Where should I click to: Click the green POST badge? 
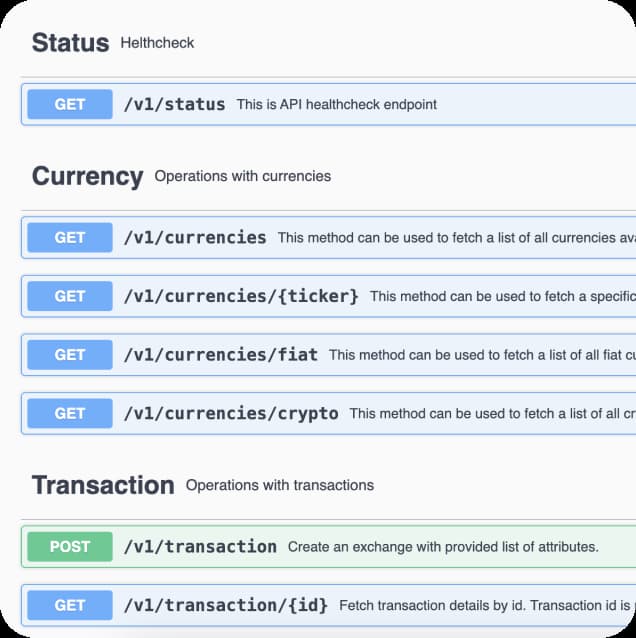click(x=70, y=547)
